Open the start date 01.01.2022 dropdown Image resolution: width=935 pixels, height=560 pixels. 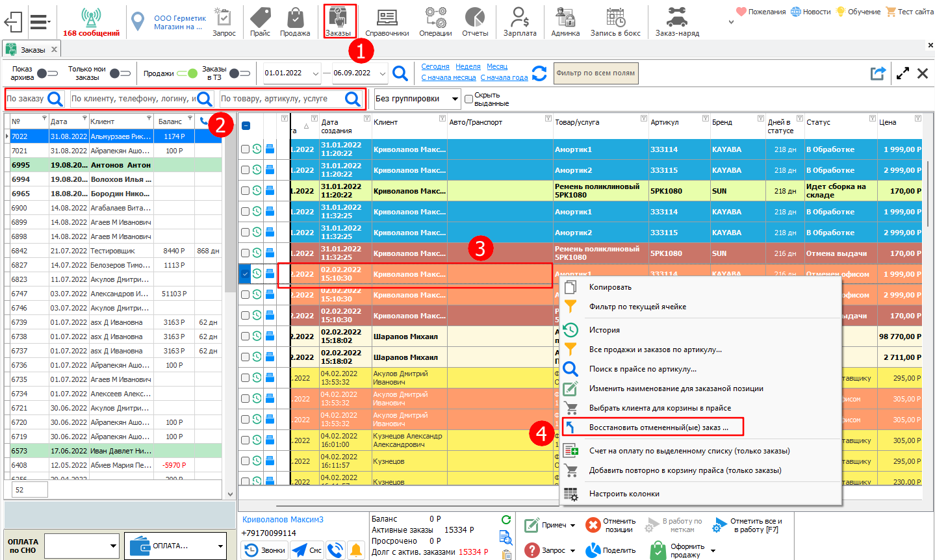coord(316,73)
